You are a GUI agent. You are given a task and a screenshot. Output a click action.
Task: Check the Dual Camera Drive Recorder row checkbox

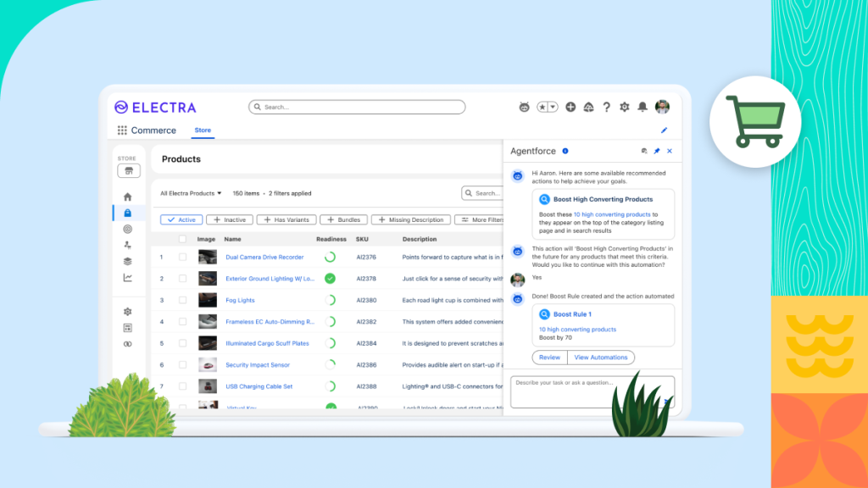point(182,258)
